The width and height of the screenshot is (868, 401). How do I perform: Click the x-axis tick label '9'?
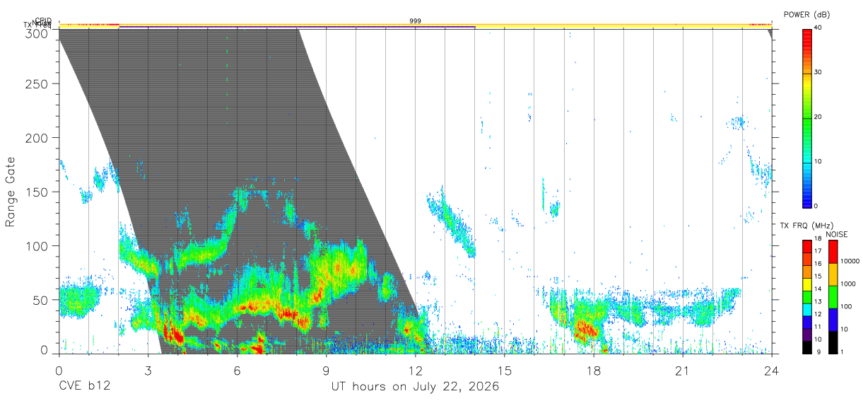(x=326, y=371)
